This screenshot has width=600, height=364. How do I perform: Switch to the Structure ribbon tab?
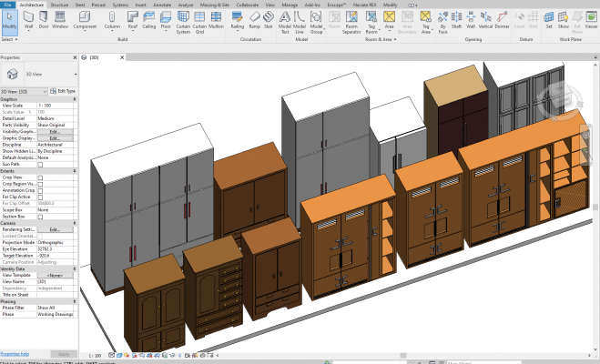point(59,4)
